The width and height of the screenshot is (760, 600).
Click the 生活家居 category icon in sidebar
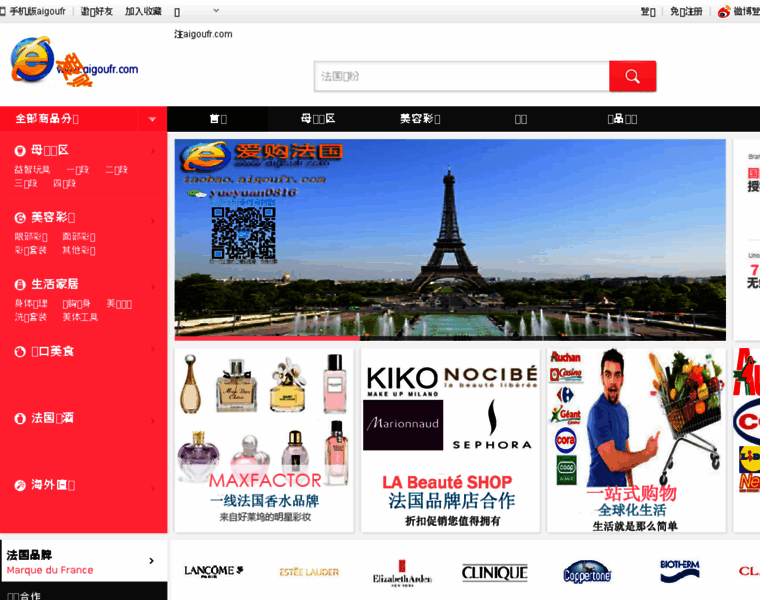pos(20,284)
